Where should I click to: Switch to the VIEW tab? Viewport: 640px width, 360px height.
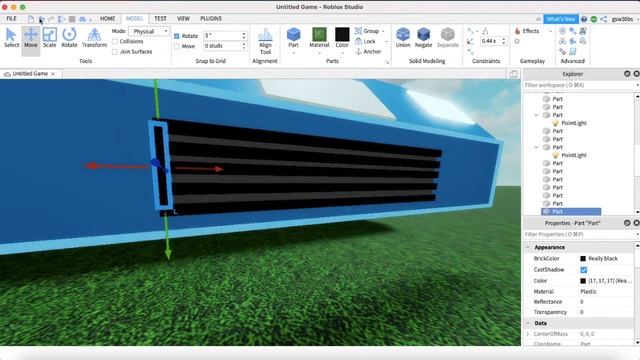(183, 19)
